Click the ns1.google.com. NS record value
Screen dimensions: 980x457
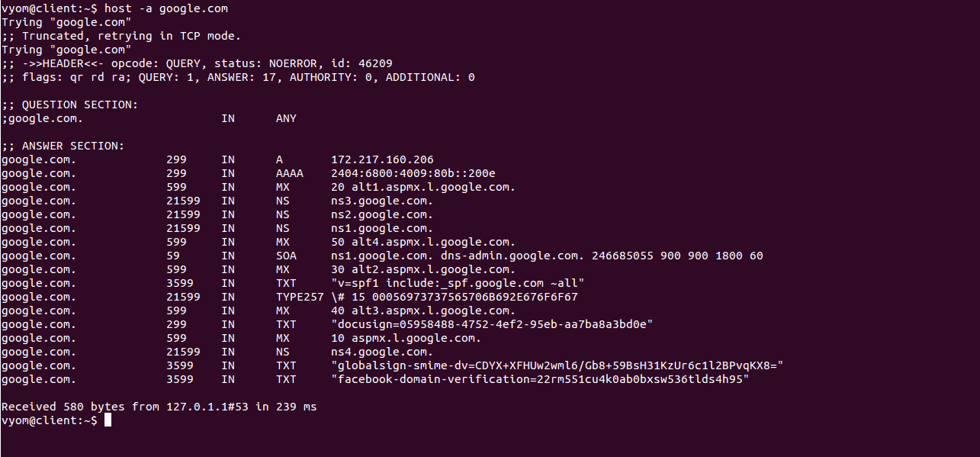click(x=382, y=228)
